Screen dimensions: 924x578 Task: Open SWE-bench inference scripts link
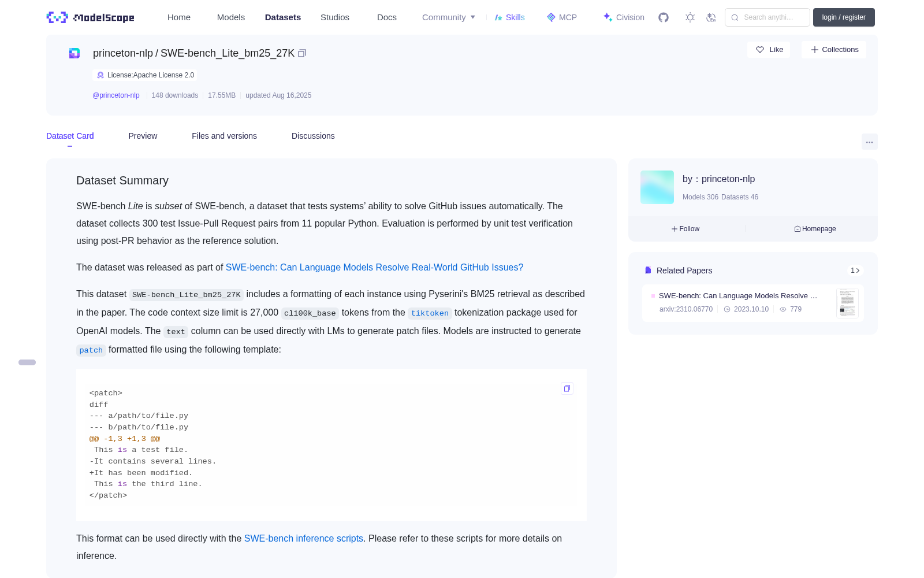click(x=304, y=538)
